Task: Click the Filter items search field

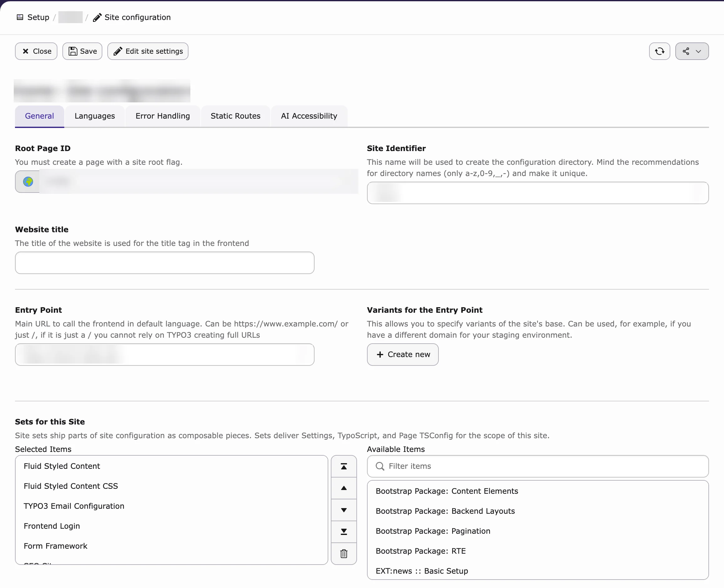Action: tap(538, 466)
